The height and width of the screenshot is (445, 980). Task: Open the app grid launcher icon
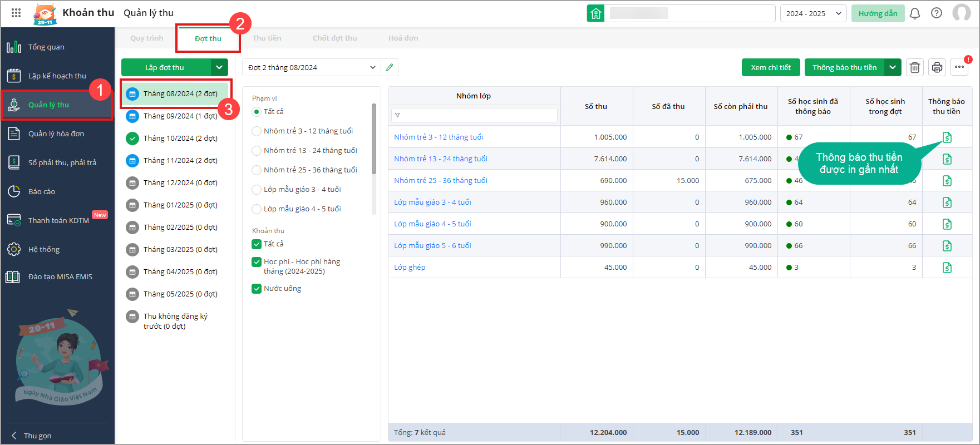(16, 13)
